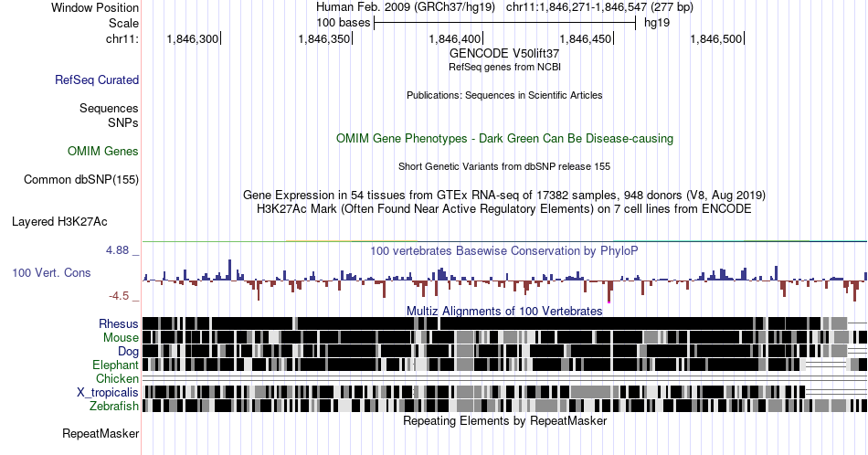Click the 1,846,450 ruler position
The width and height of the screenshot is (868, 455).
click(x=586, y=38)
